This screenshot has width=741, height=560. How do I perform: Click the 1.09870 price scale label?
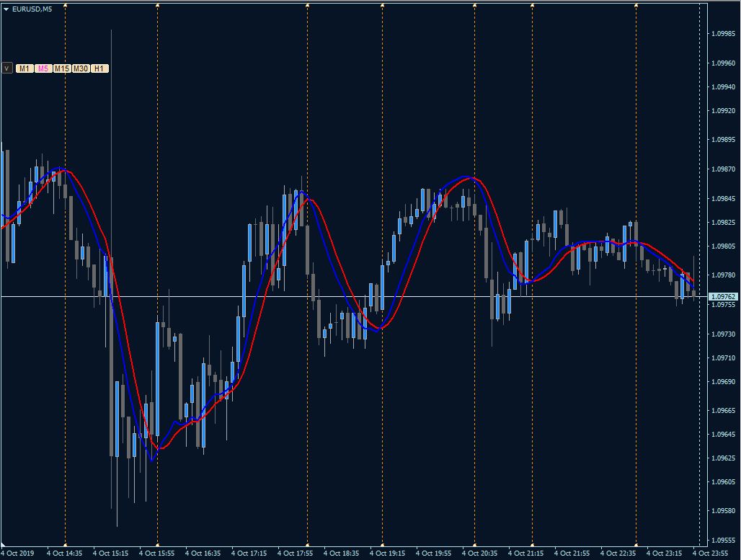(724, 169)
